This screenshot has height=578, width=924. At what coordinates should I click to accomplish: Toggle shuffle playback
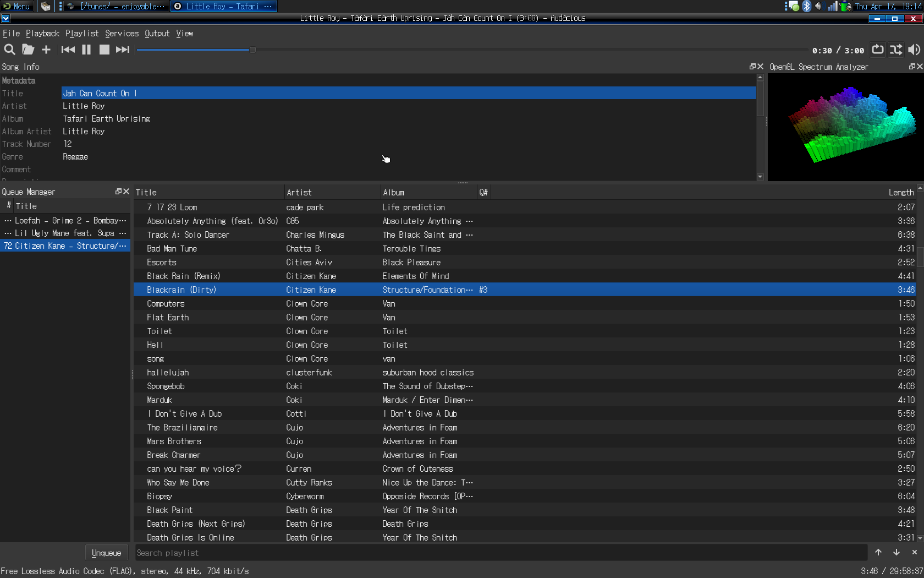click(896, 50)
